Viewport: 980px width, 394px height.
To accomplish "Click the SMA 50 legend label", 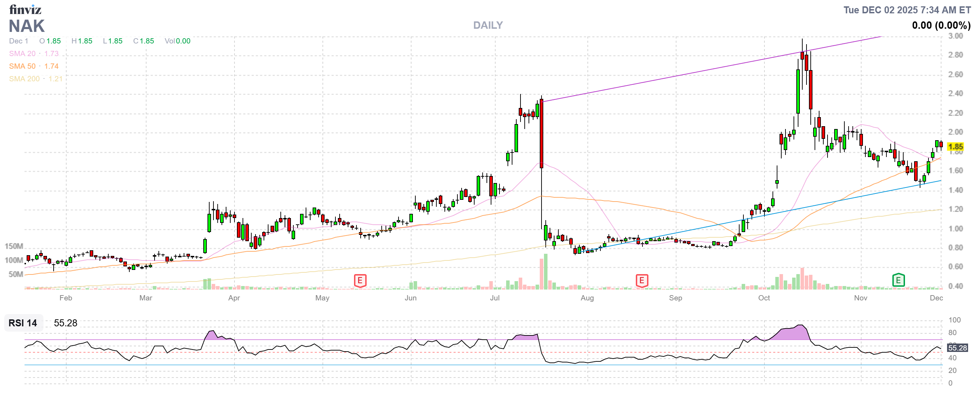I will 22,66.
